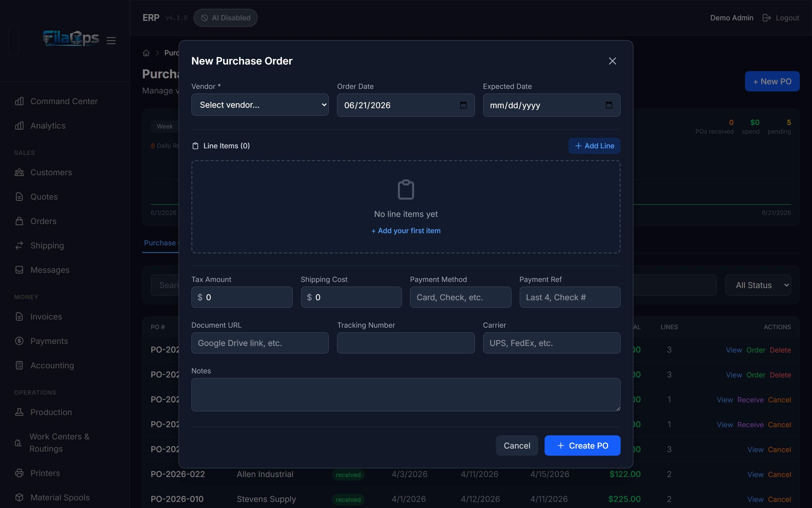Click the Logout link
The image size is (812, 508).
click(787, 18)
